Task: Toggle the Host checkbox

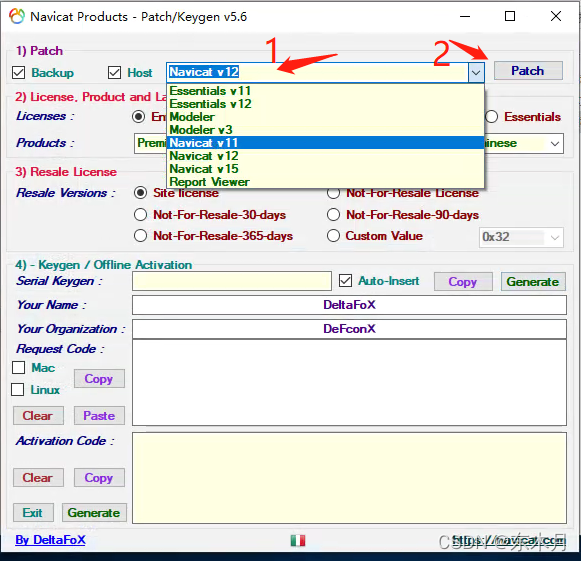Action: tap(114, 73)
